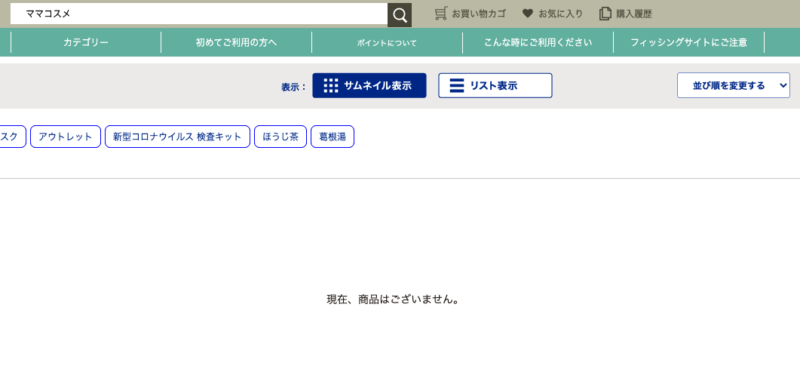
Task: Open 購入履歴 link
Action: click(634, 14)
